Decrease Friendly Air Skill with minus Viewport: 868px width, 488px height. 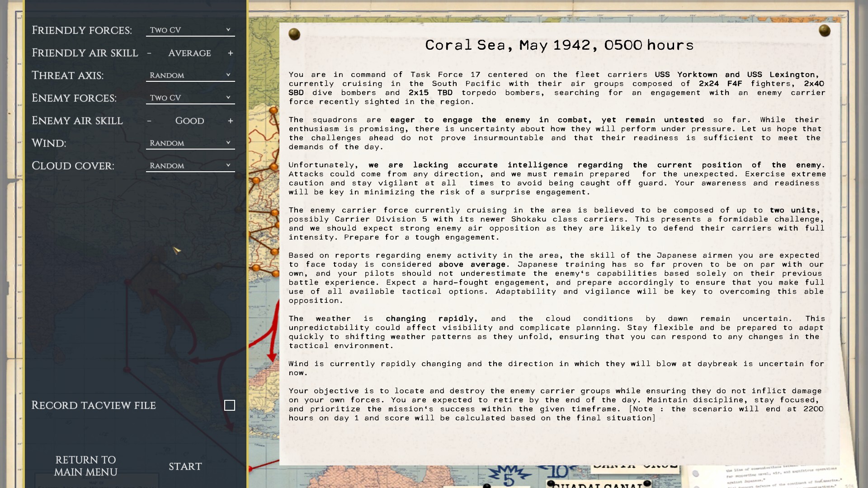coord(149,53)
